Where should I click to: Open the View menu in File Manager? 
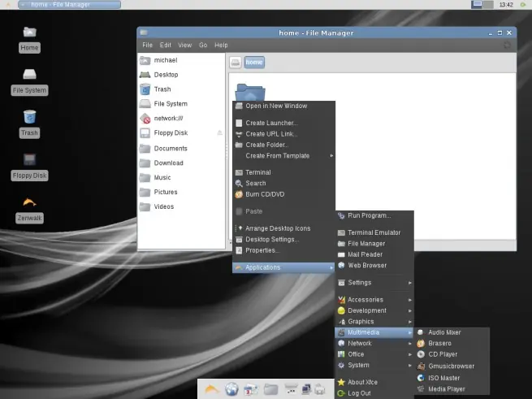pos(185,46)
